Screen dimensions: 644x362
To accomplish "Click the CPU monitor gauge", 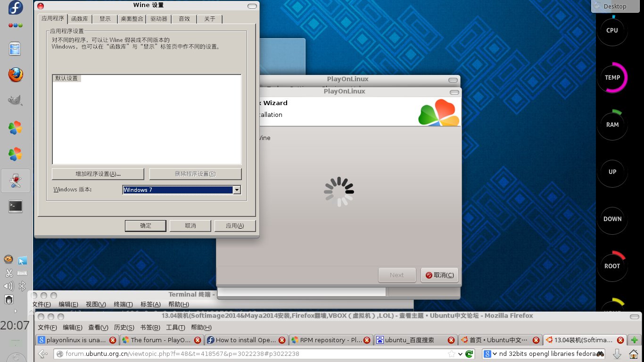I will tap(612, 31).
